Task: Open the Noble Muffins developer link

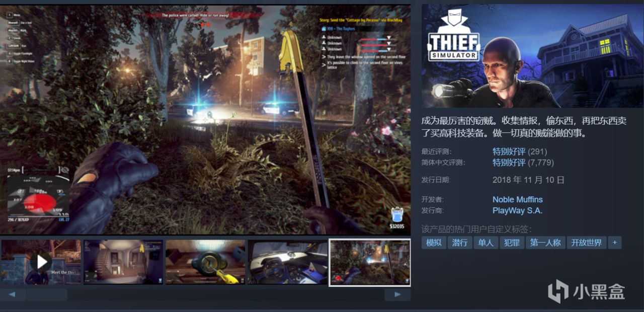Action: (517, 199)
